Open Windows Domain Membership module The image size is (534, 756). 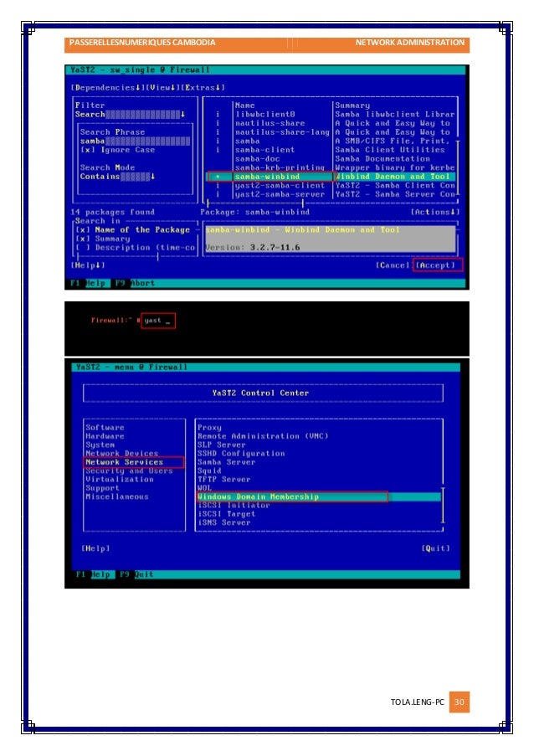click(319, 496)
